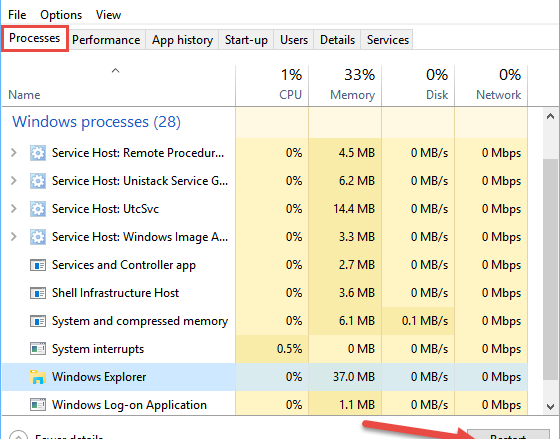Expand Service Host: Unistack Service Group row
Screen dimensions: 560x439
tap(14, 181)
